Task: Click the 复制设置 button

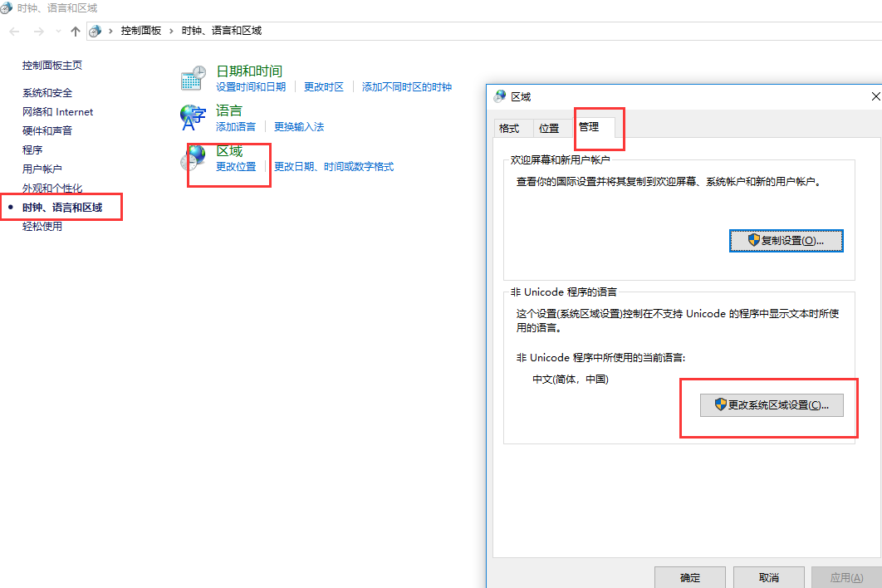Action: (786, 240)
